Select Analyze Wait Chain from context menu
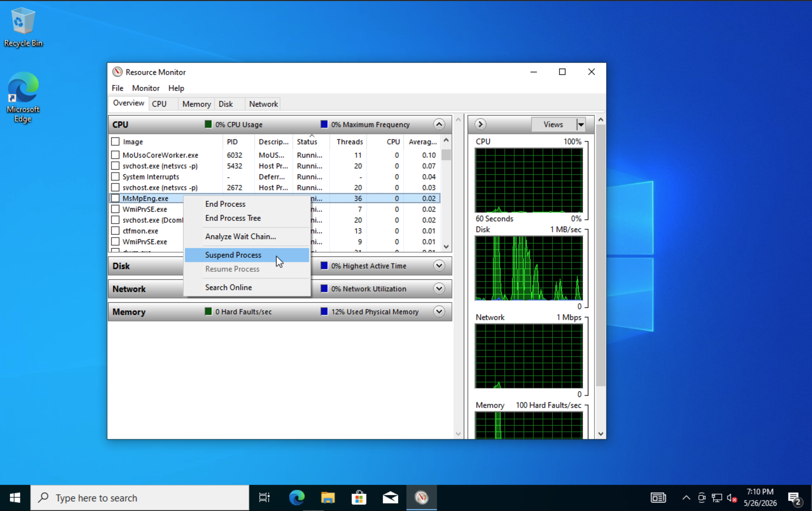Image resolution: width=812 pixels, height=511 pixels. (247, 236)
